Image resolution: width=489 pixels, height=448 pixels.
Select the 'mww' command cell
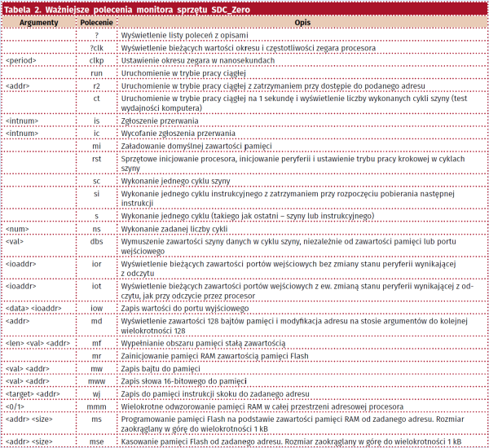coord(96,380)
